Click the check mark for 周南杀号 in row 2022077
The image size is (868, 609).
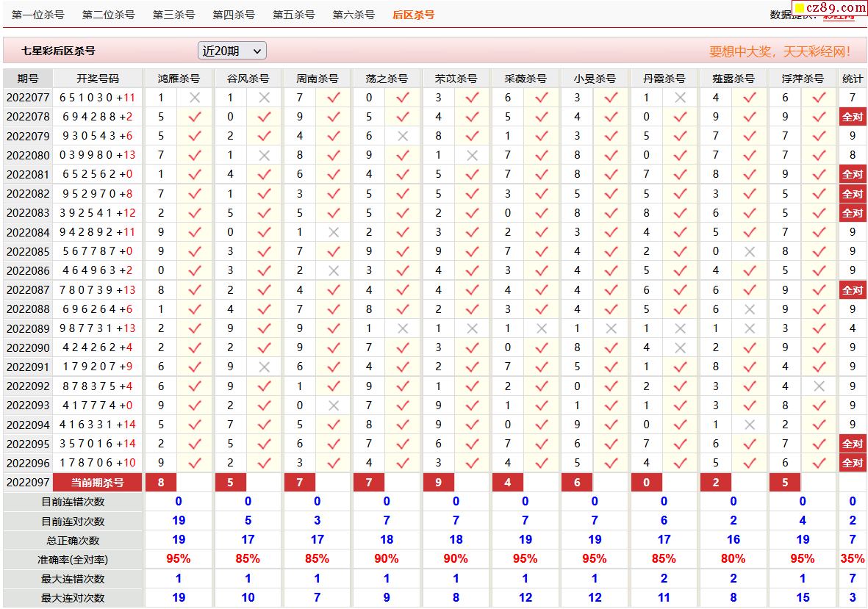pos(333,98)
